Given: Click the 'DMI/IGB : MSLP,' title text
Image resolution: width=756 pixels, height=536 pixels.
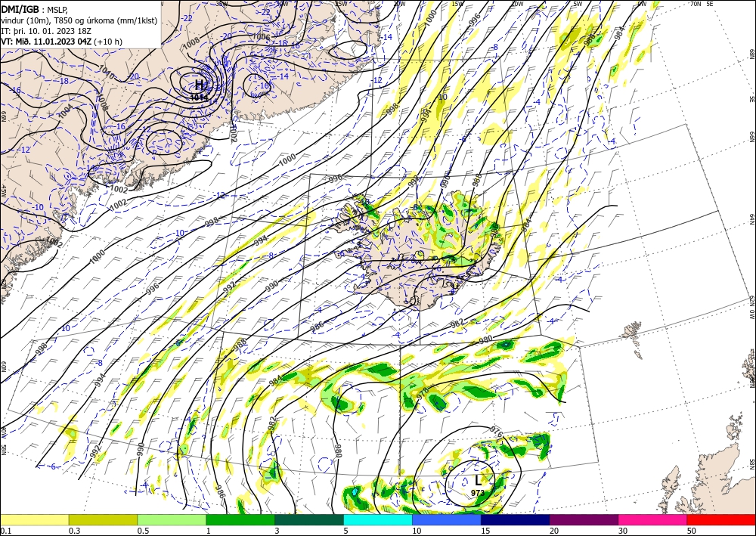Looking at the screenshot, I should coord(35,8).
